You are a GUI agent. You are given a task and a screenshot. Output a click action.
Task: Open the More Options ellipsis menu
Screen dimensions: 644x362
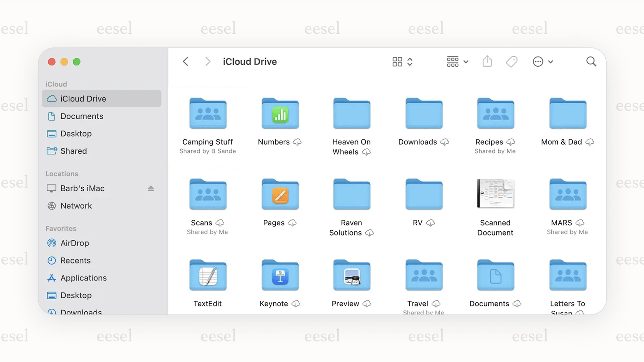pyautogui.click(x=538, y=61)
